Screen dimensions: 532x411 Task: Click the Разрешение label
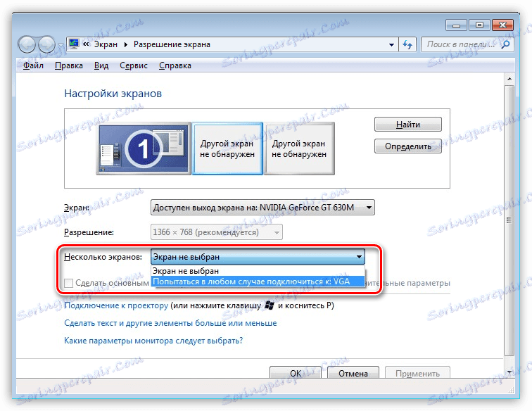coord(89,232)
